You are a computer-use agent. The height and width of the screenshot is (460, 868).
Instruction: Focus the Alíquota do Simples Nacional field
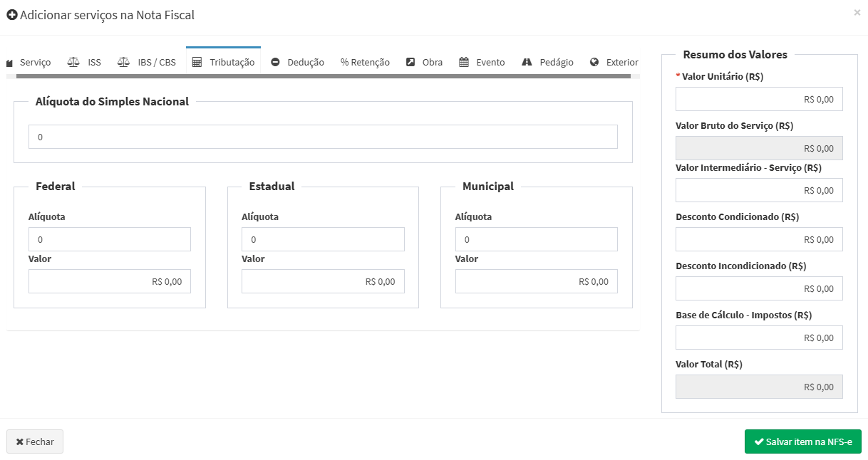click(323, 137)
